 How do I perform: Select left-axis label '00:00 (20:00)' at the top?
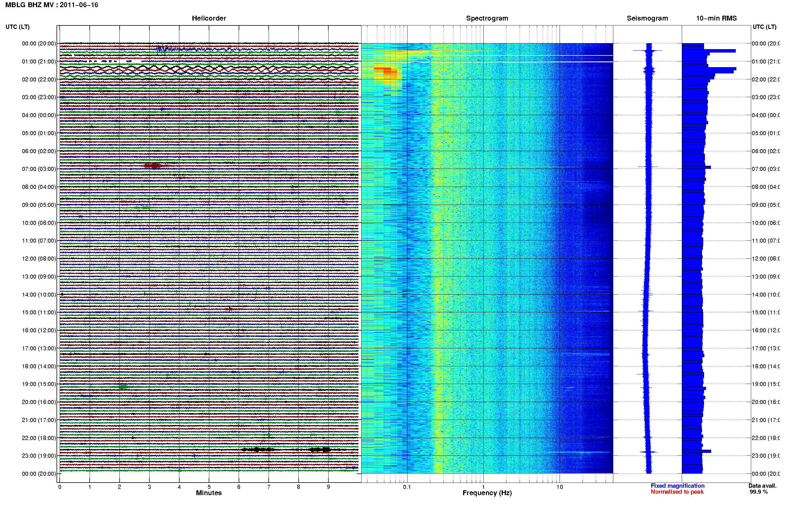tap(39, 43)
